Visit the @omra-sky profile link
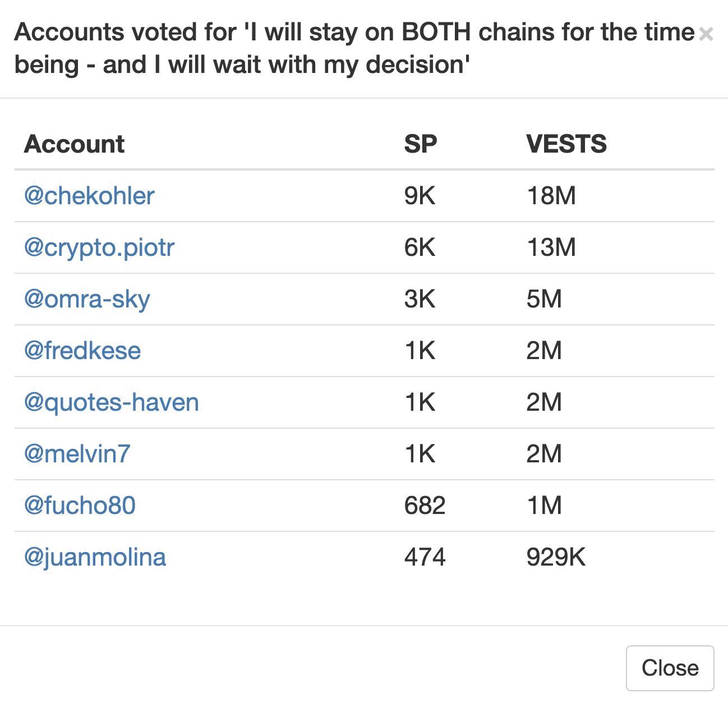Viewport: 728px width, 707px height. 87,299
